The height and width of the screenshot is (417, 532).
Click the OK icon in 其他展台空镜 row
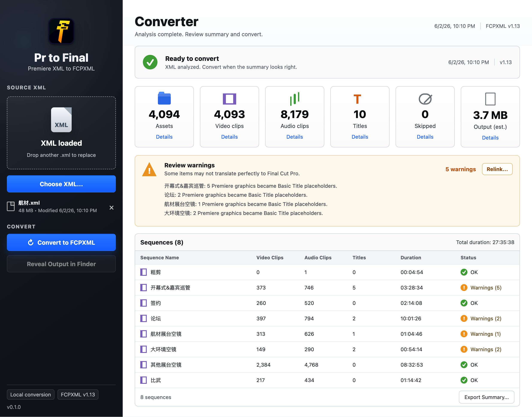click(x=464, y=364)
